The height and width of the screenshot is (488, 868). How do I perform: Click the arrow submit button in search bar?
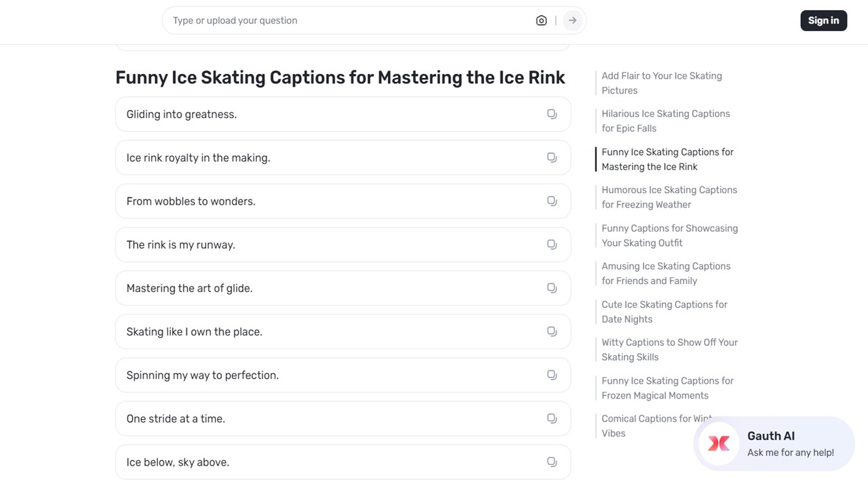[572, 20]
